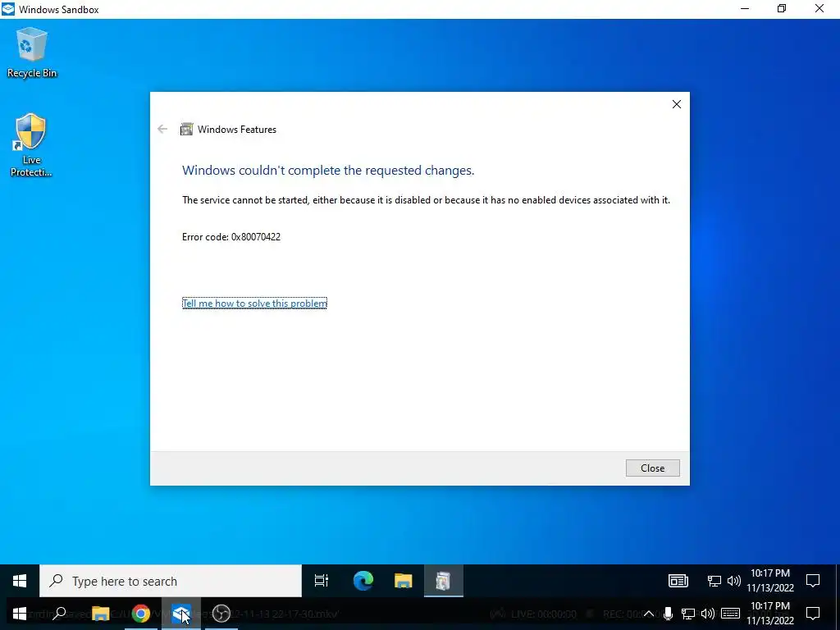Click the Windows Features title icon

coord(186,129)
